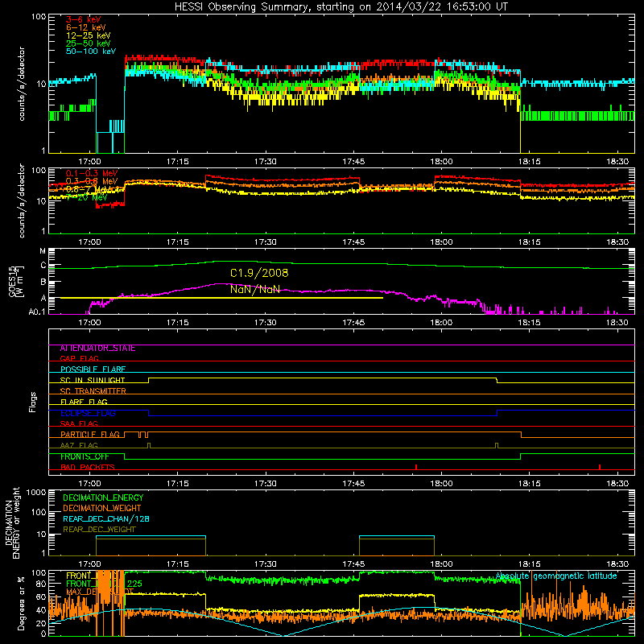
Task: Click the 0.1-0.3 MeV legend label
Action: pyautogui.click(x=92, y=173)
